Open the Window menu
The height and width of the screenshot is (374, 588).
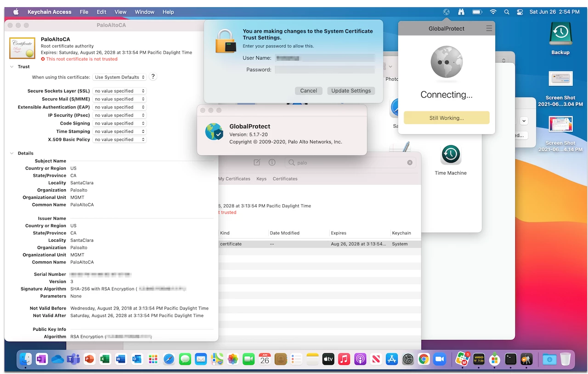(145, 12)
